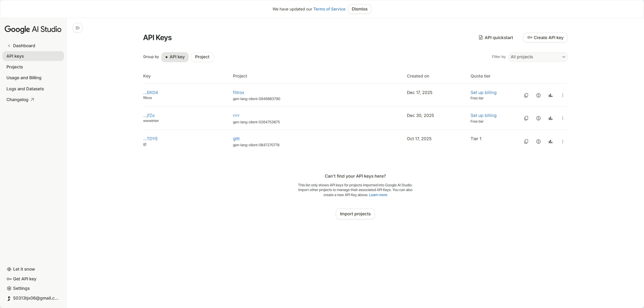Copy the ...EKD4 API key
This screenshot has height=308, width=644.
tap(526, 95)
